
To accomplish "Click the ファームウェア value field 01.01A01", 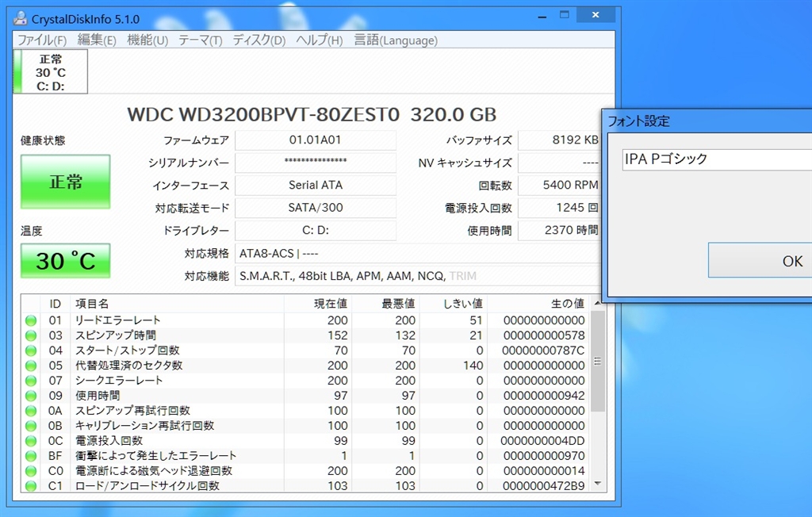I will (x=315, y=140).
